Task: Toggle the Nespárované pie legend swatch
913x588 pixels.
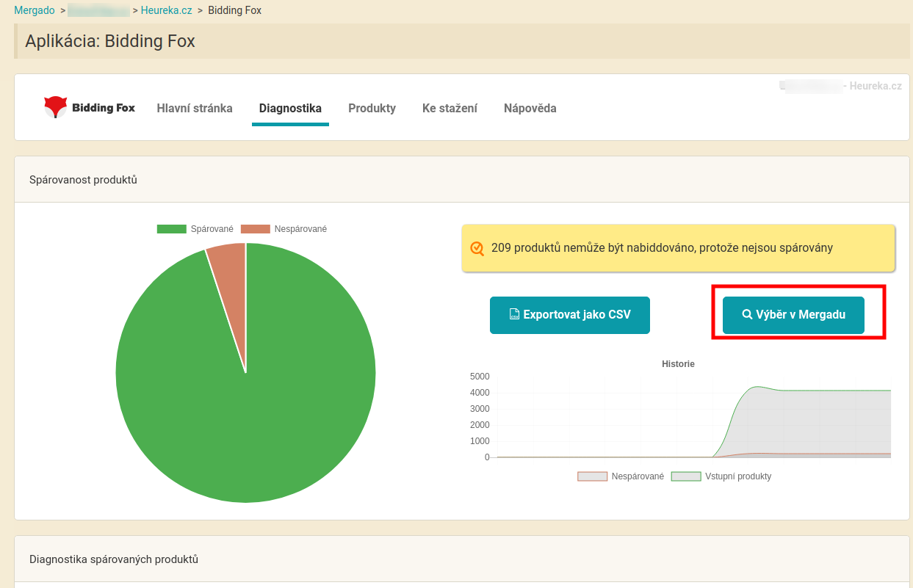Action: tap(256, 229)
